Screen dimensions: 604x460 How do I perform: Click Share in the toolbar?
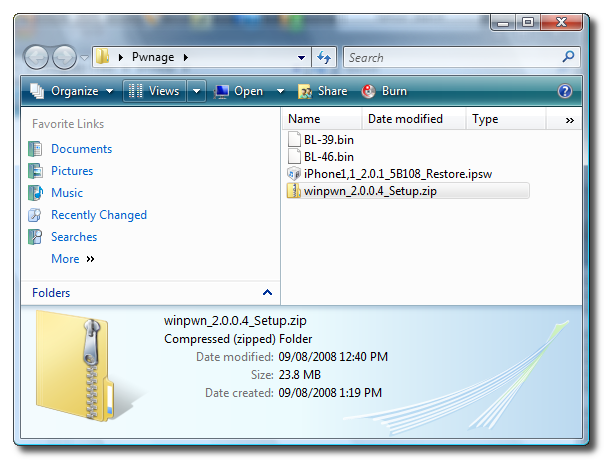pos(323,91)
